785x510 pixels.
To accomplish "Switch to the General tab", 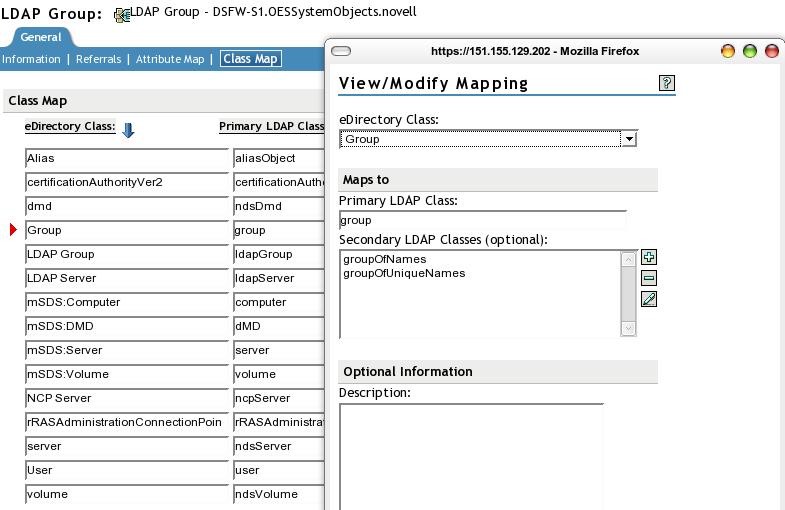I will click(x=40, y=37).
